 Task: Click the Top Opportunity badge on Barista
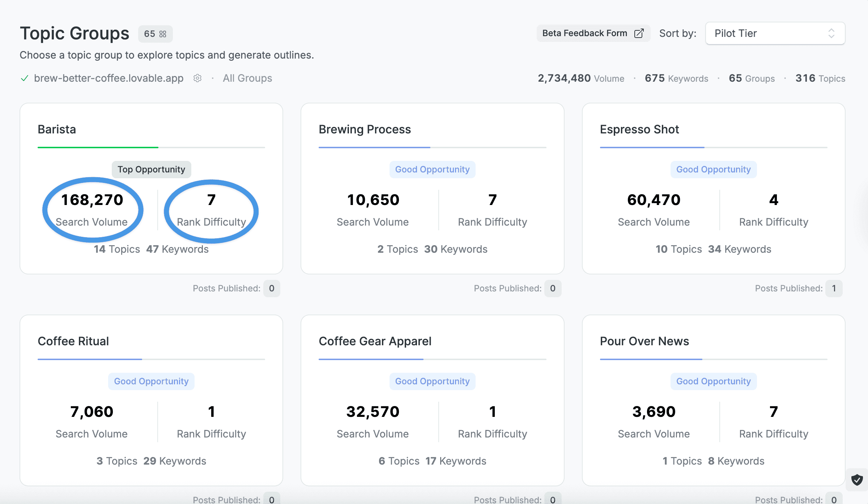[x=151, y=170]
